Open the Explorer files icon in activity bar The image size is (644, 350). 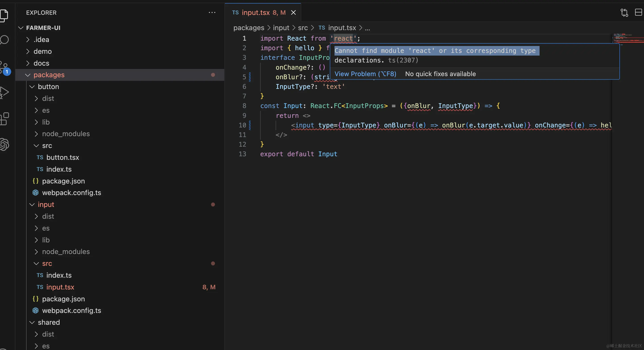4,15
